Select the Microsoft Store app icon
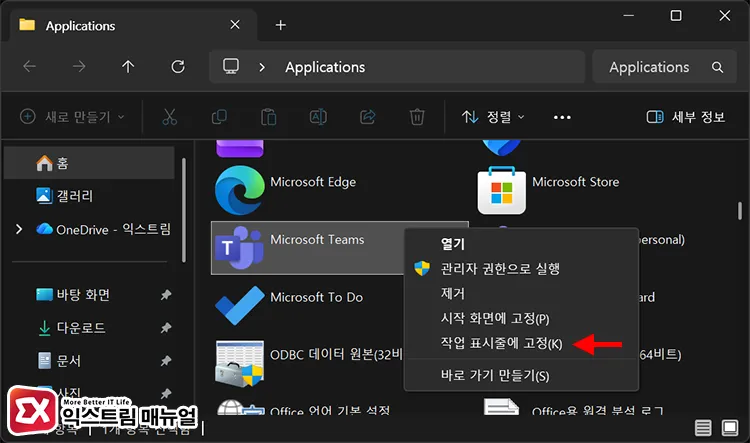This screenshot has height=443, width=750. click(x=502, y=190)
